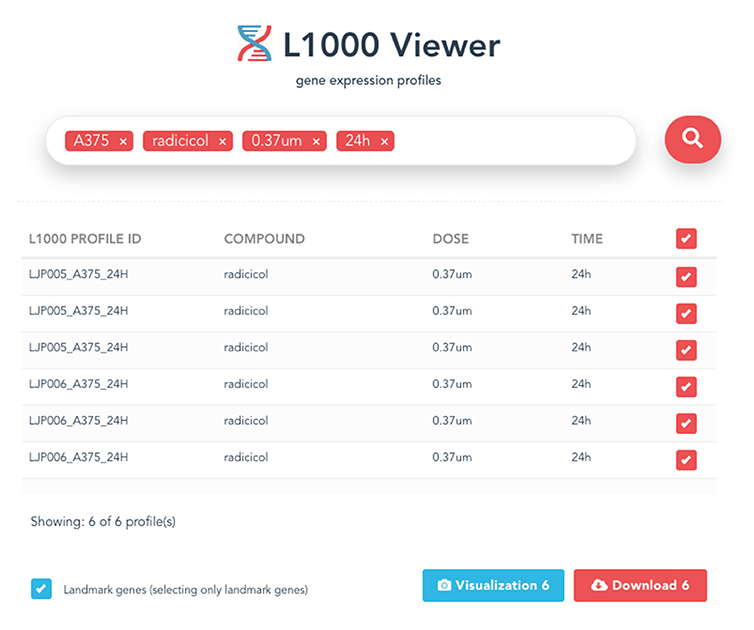Remove the radicicol search tag
The height and width of the screenshot is (630, 754).
click(222, 141)
